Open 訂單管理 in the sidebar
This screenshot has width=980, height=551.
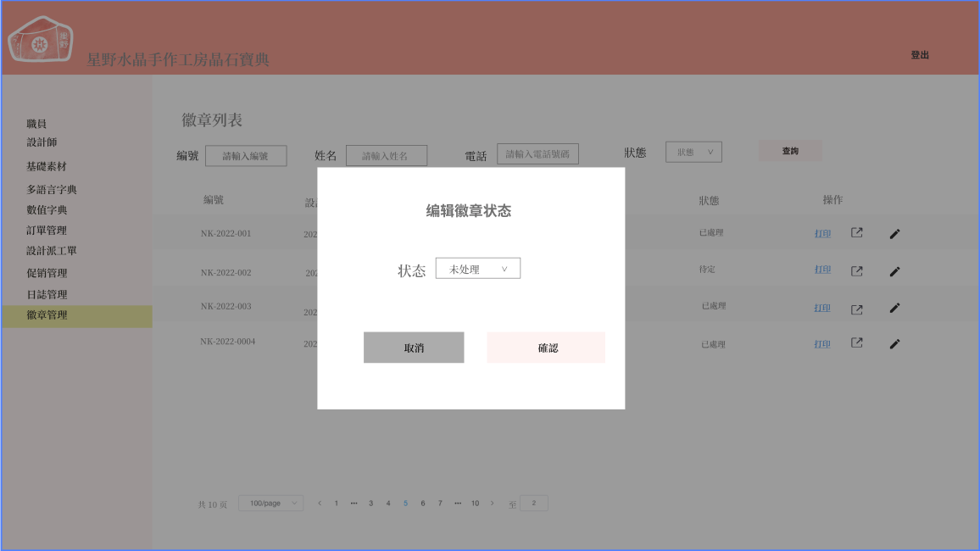47,231
